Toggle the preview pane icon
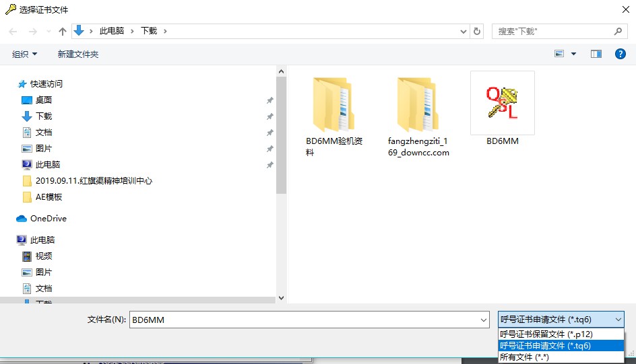636x364 pixels. [596, 54]
